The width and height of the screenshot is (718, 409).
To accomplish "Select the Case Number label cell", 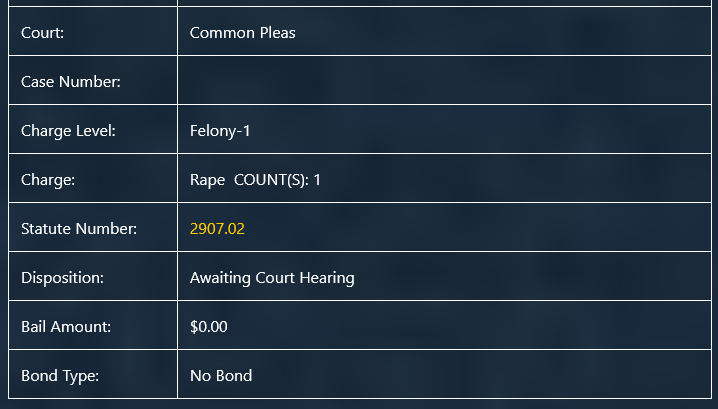I will pos(70,82).
